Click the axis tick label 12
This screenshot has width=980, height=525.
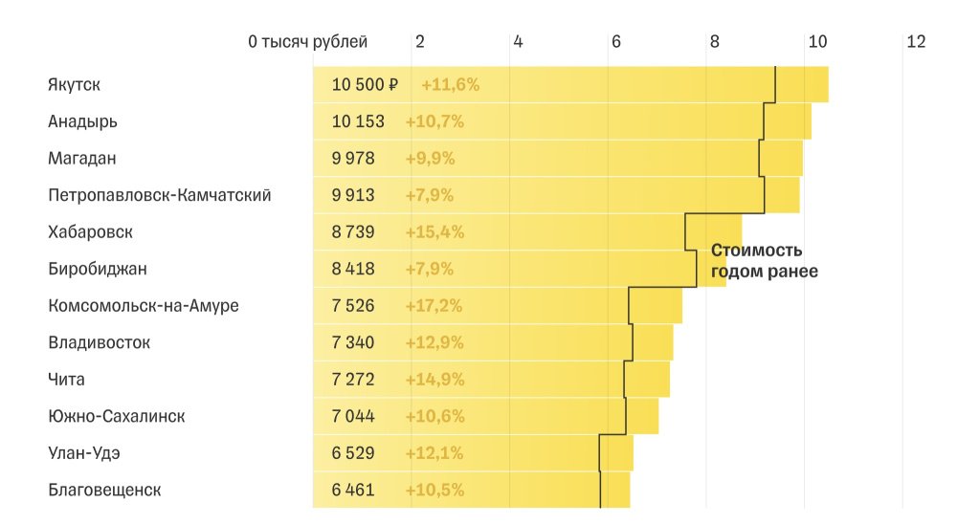pyautogui.click(x=916, y=42)
